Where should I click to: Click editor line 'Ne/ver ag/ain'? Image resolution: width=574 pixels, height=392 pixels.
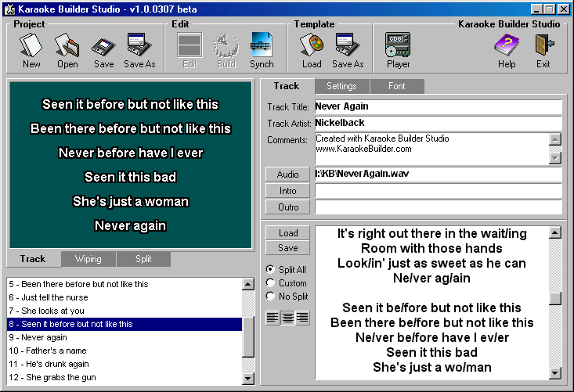click(x=431, y=278)
